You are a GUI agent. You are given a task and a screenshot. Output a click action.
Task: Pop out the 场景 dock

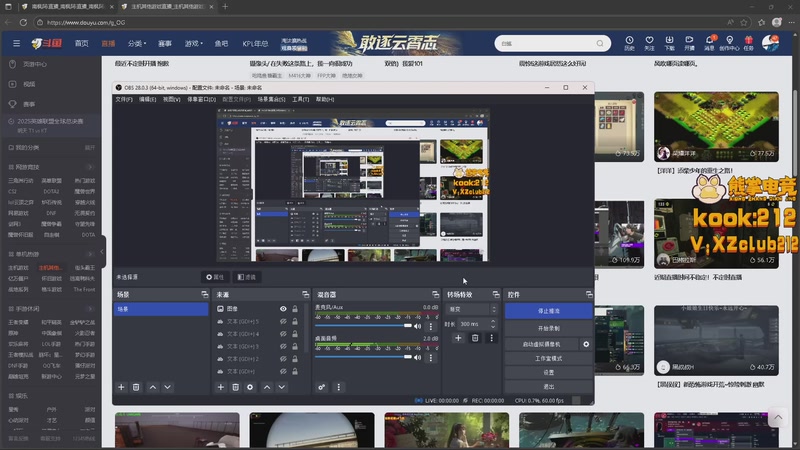click(205, 294)
